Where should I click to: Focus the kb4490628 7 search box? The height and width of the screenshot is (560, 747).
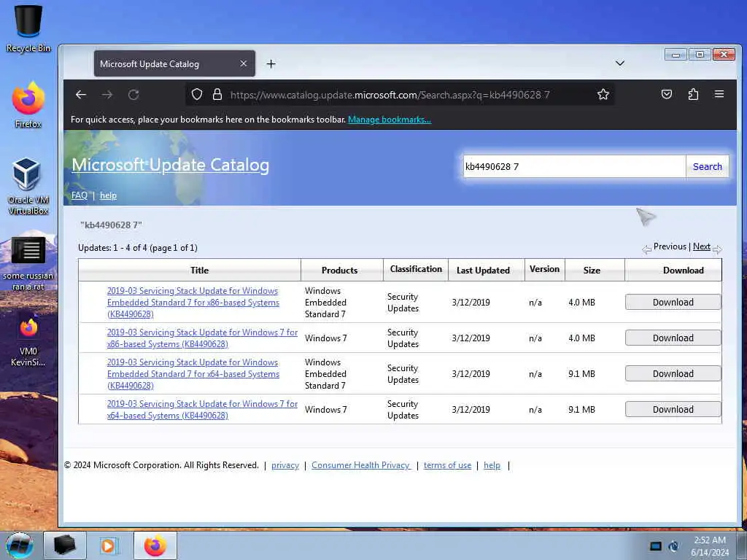pyautogui.click(x=574, y=166)
